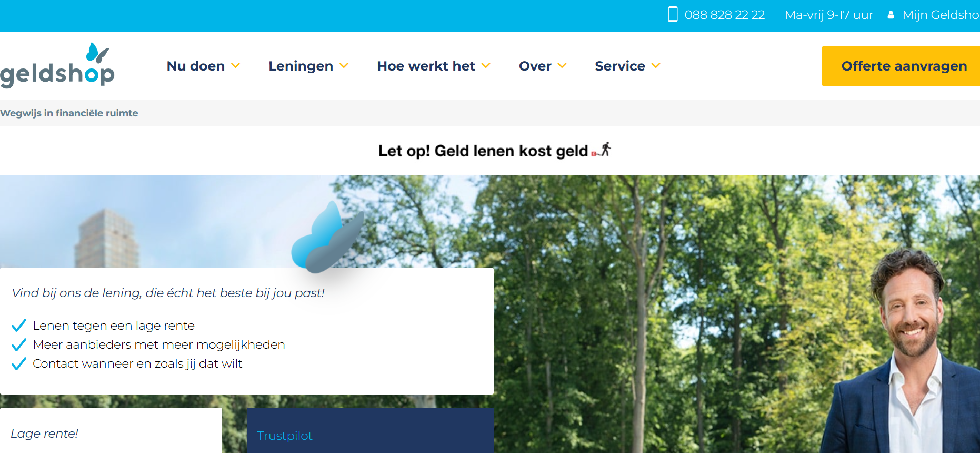This screenshot has width=980, height=453.
Task: Click the checkmark beside Meer aanbieders
Action: click(19, 344)
